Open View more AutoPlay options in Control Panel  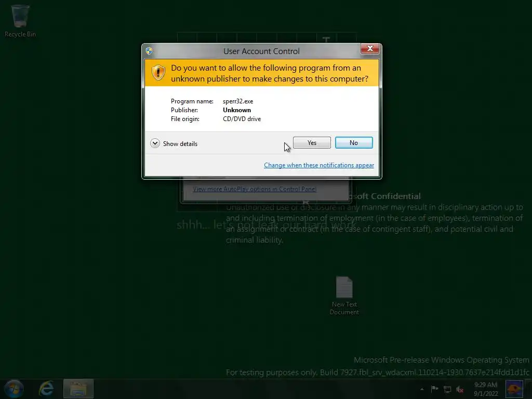coord(255,189)
